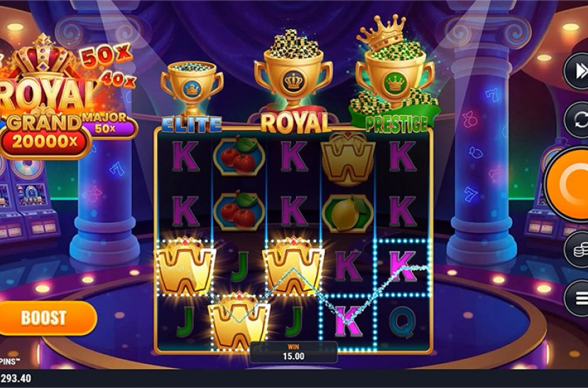Select the Grand 20000x jackpot badge
The height and width of the screenshot is (388, 588).
tap(44, 136)
